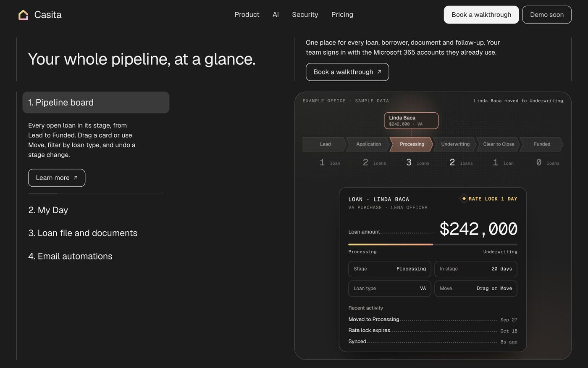Select the Lead pipeline stage
Screen dimensions: 588x368
[325, 144]
